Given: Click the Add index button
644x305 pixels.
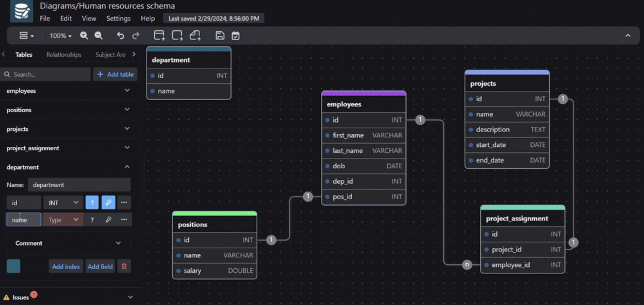Looking at the screenshot, I should 66,266.
